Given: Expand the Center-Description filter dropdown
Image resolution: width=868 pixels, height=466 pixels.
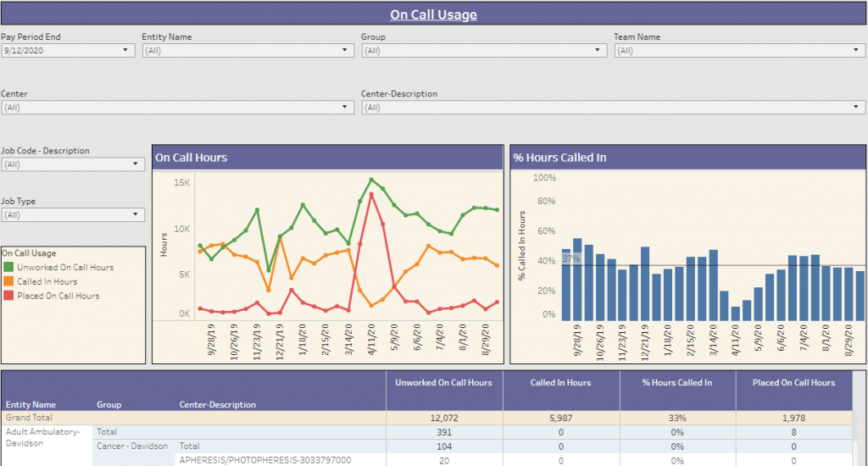Looking at the screenshot, I should (612, 108).
